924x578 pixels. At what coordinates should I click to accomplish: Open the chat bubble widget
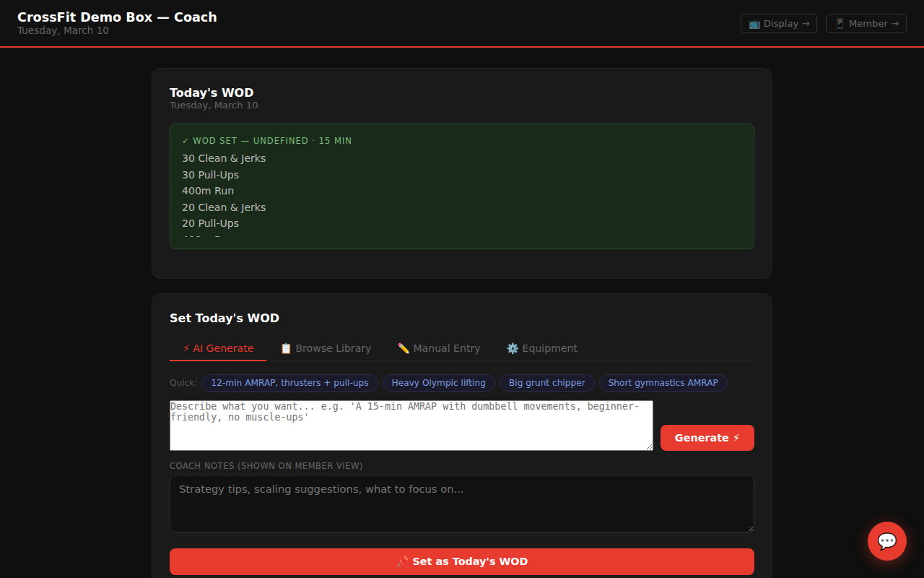pos(886,540)
